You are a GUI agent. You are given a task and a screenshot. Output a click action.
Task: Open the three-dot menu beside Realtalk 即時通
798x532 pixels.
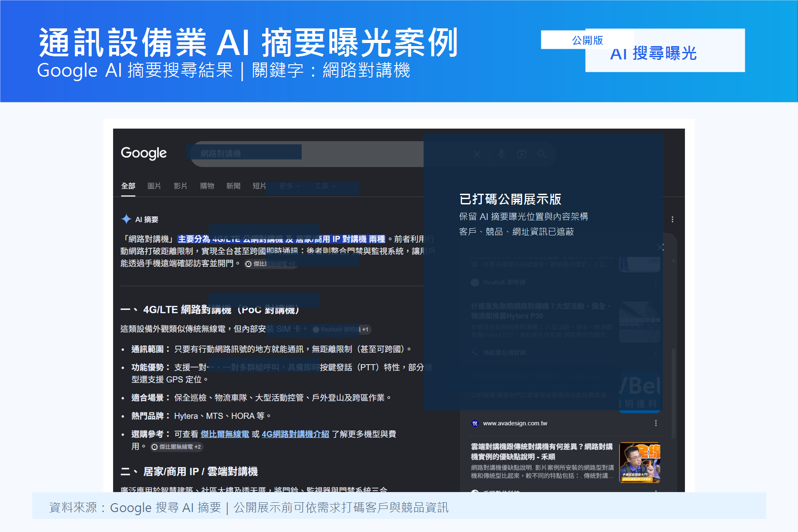coord(656,282)
